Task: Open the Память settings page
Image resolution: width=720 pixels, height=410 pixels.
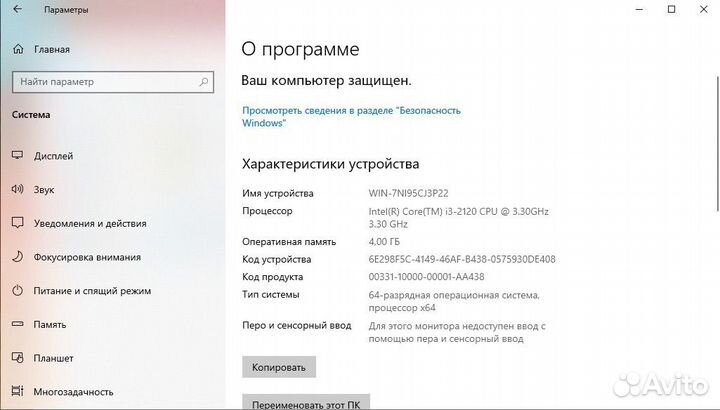Action: (x=50, y=325)
